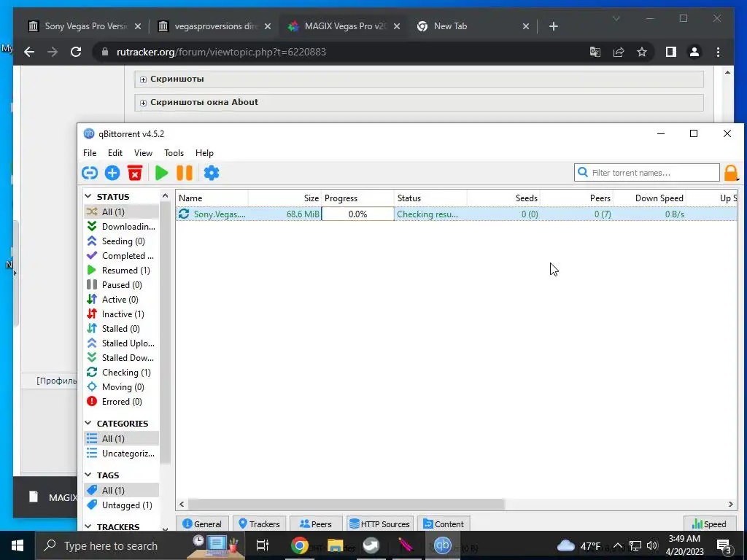Switch to the MAGIX Vegas Pro browser tab

(x=347, y=26)
